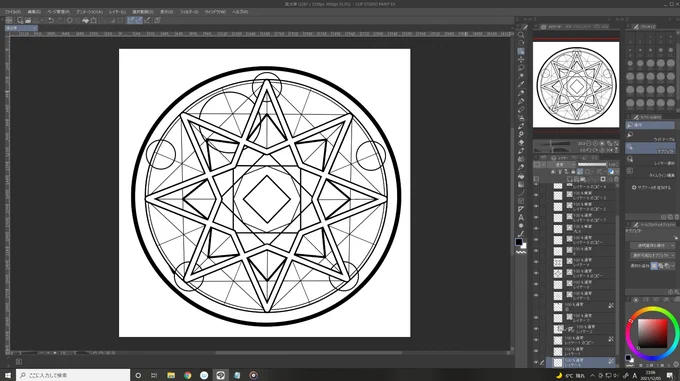Open the ヘルプ(H) menu
Screen dimensions: 680x381
pos(240,12)
